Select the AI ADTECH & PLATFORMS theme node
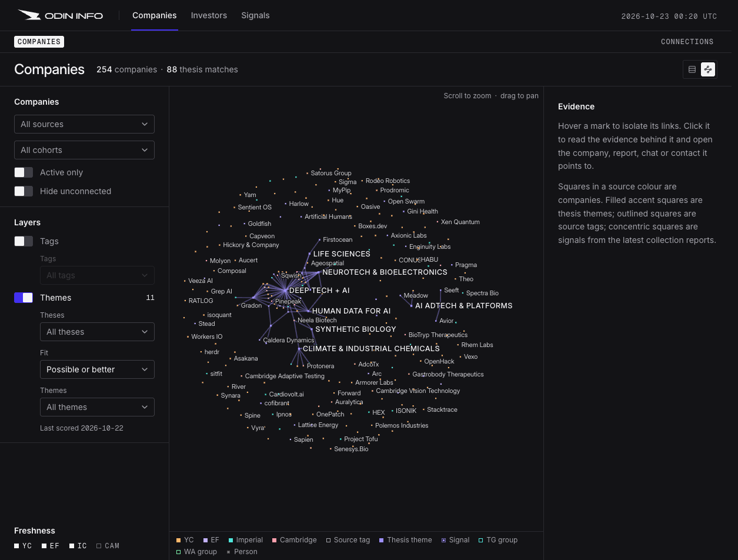 tap(412, 306)
